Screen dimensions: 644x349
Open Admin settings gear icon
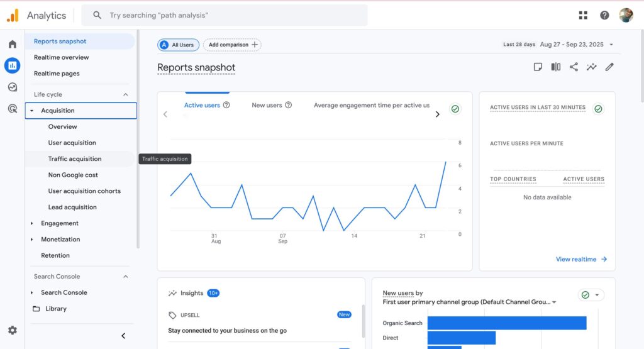click(12, 330)
